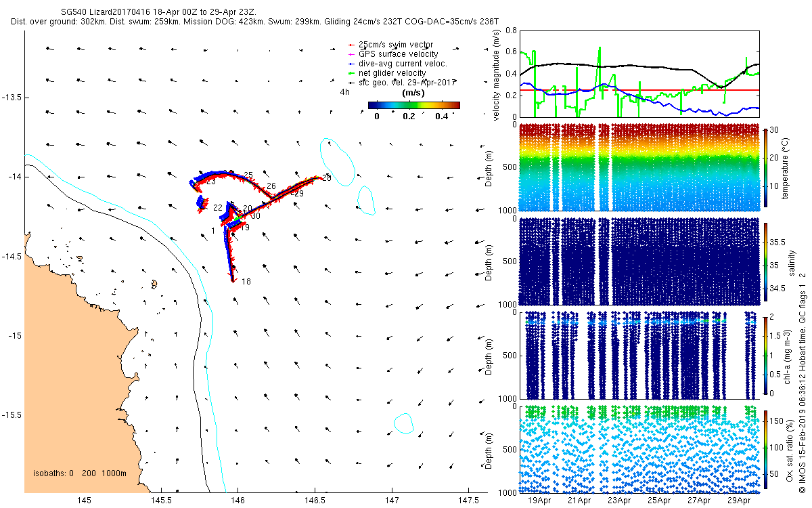Click the '150' tick on oxygen colorbar

tap(776, 420)
